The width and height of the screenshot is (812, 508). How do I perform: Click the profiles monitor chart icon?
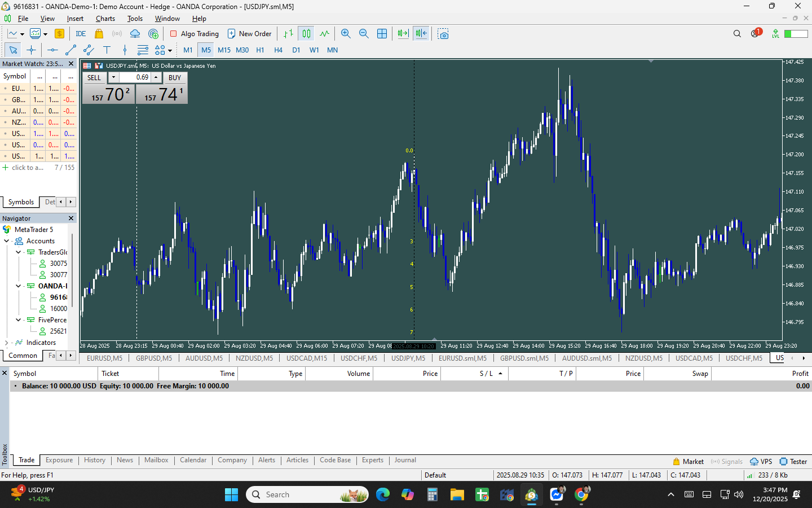pos(35,34)
